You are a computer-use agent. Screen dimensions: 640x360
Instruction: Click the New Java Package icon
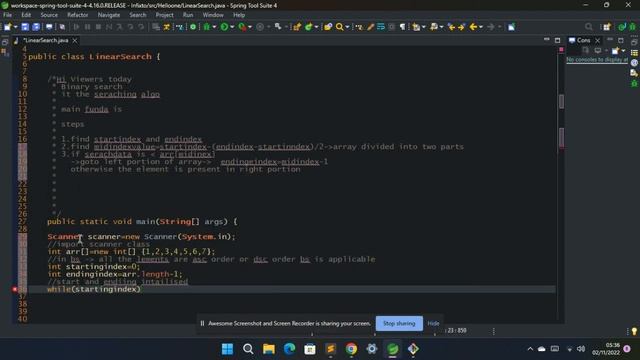click(297, 27)
